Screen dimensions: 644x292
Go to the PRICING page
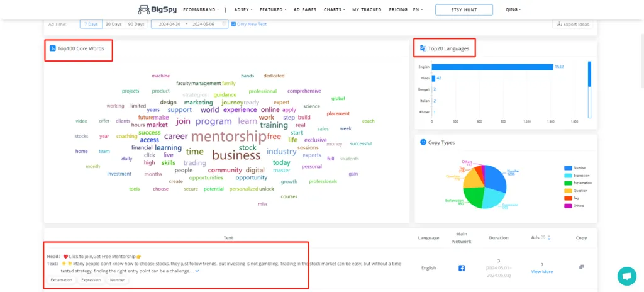point(398,10)
